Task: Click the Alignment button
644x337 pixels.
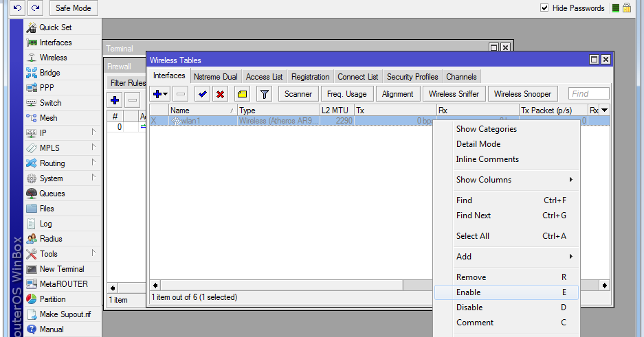Action: [397, 94]
